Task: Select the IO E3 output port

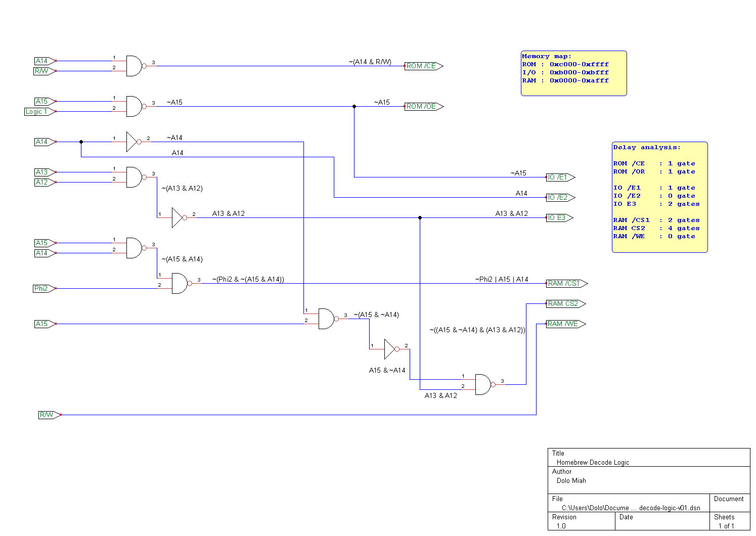Action: (559, 218)
